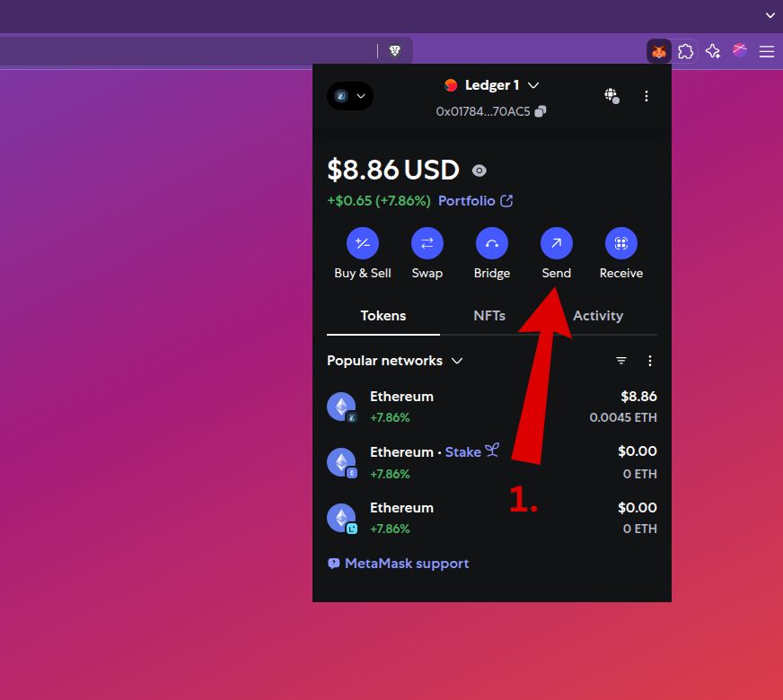Hide the balance with the eye icon
This screenshot has width=783, height=700.
(x=479, y=171)
